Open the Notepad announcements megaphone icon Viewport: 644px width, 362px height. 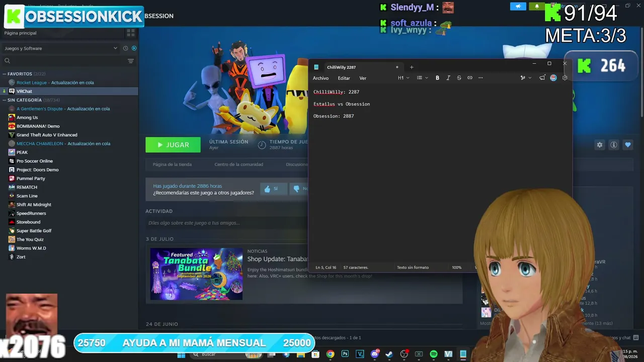coord(542,78)
